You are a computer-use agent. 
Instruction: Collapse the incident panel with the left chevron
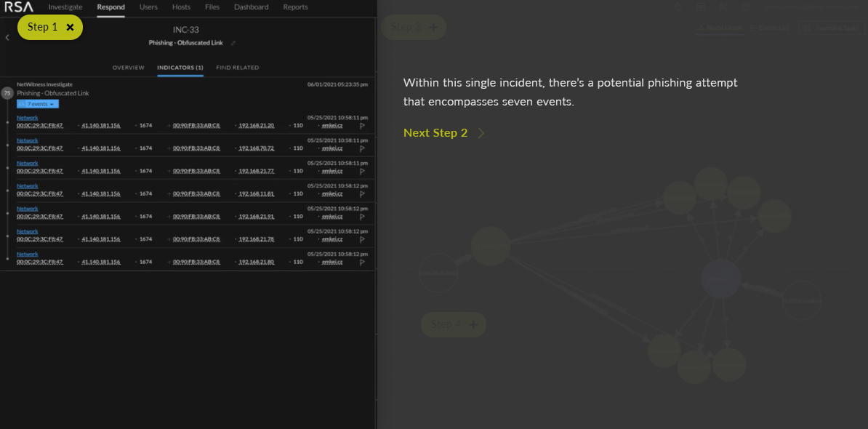pyautogui.click(x=7, y=36)
